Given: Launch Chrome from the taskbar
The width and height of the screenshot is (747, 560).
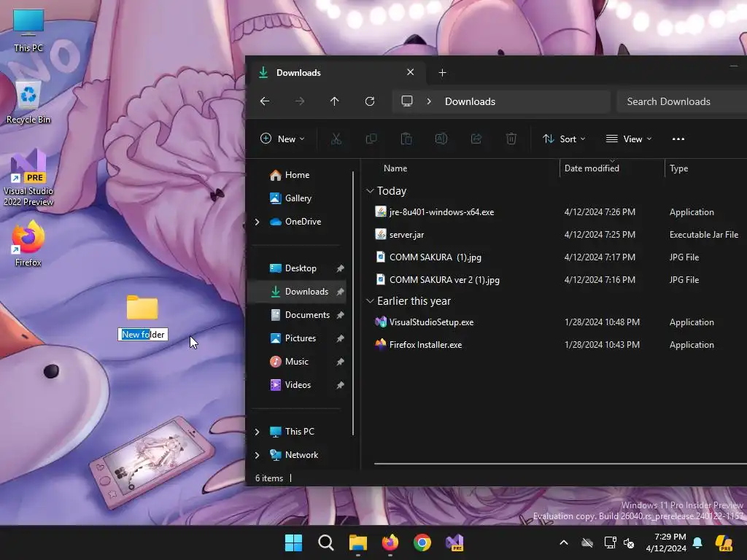Looking at the screenshot, I should (422, 542).
